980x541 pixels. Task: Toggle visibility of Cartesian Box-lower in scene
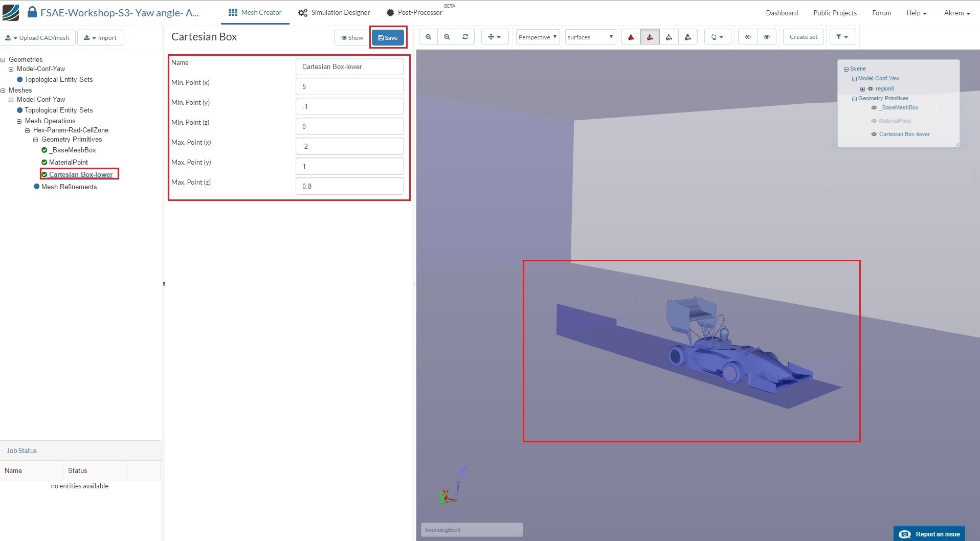[874, 134]
